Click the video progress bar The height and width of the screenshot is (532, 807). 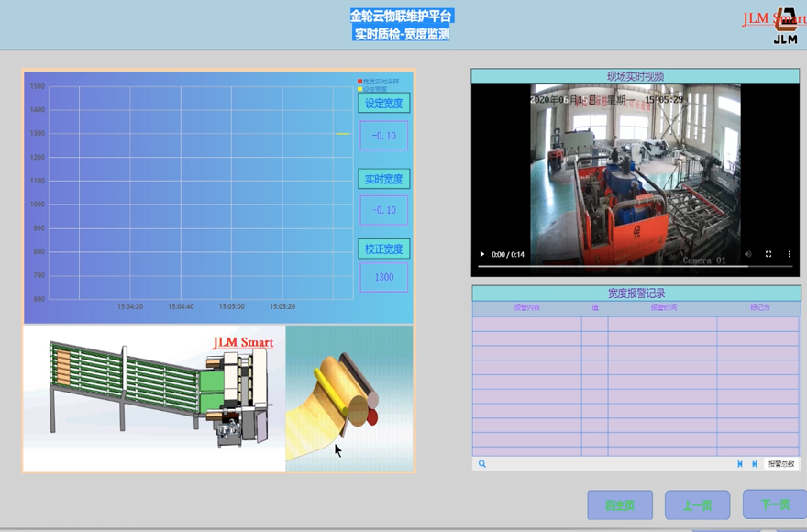point(635,266)
